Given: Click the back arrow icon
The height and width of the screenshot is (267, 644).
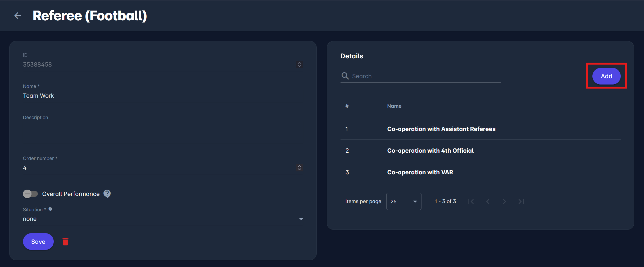Looking at the screenshot, I should click(x=18, y=16).
